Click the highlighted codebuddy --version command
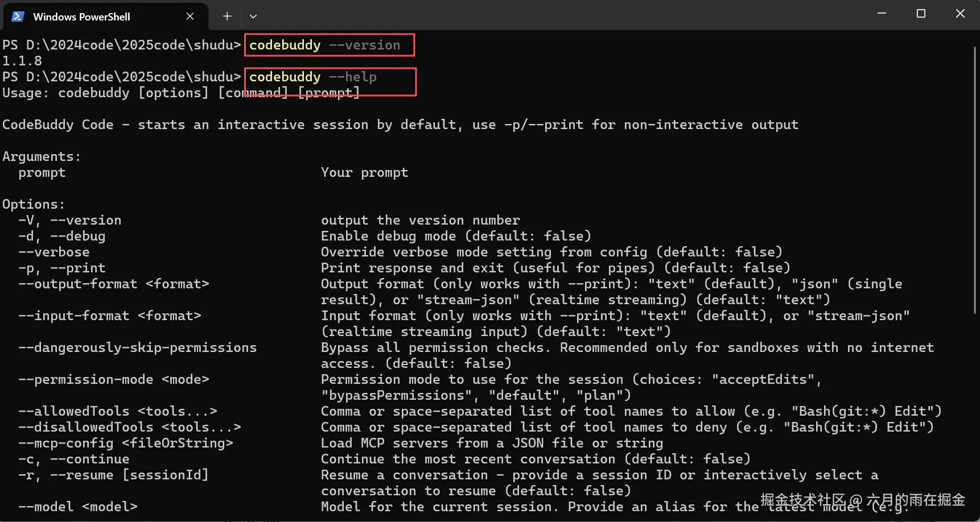The image size is (980, 522). 325,45
